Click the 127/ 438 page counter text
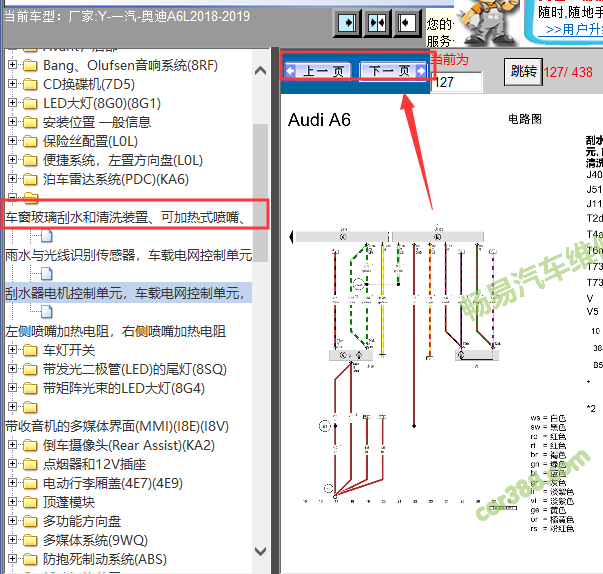The height and width of the screenshot is (574, 603). pyautogui.click(x=568, y=72)
